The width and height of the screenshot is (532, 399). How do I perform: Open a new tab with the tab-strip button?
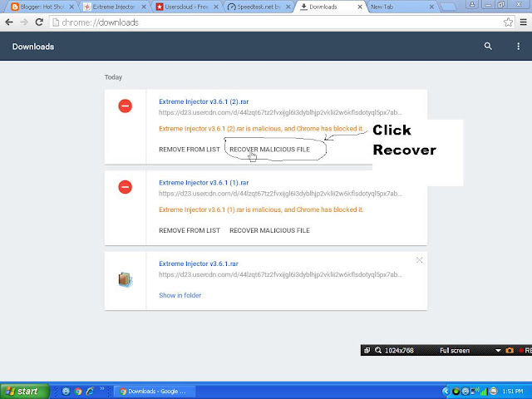pyautogui.click(x=448, y=7)
